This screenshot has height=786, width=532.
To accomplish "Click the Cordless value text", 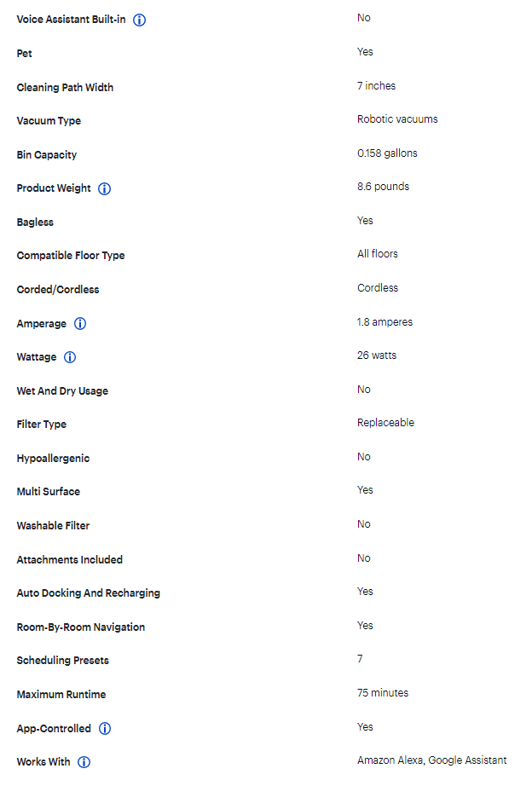I will coord(378,288).
